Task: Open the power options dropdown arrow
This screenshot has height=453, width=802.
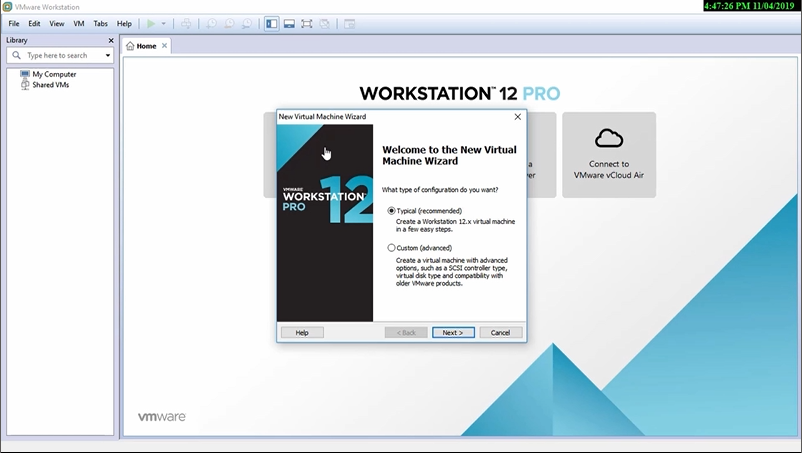Action: click(x=164, y=24)
